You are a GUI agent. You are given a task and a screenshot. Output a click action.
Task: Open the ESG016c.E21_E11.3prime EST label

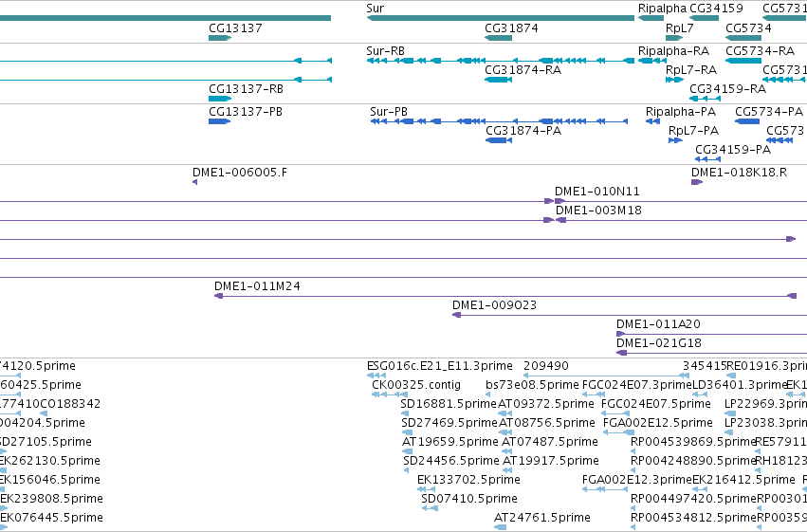tap(439, 366)
